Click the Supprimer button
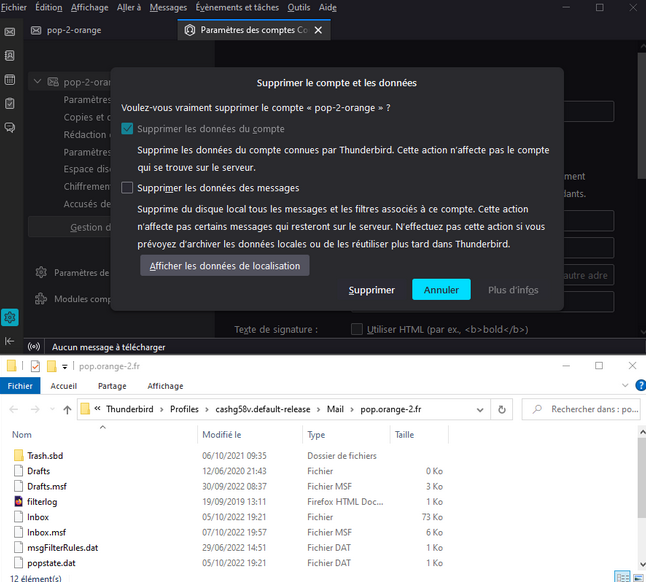646x582 pixels. [372, 290]
